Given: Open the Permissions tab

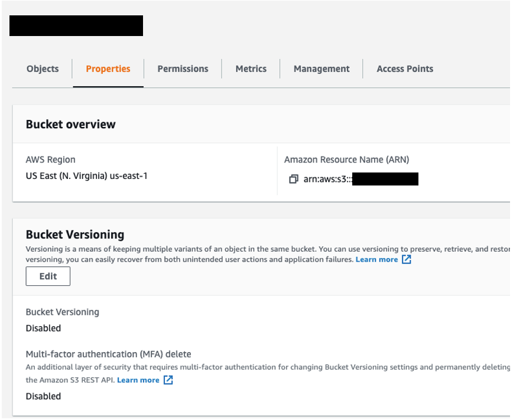Looking at the screenshot, I should (182, 69).
